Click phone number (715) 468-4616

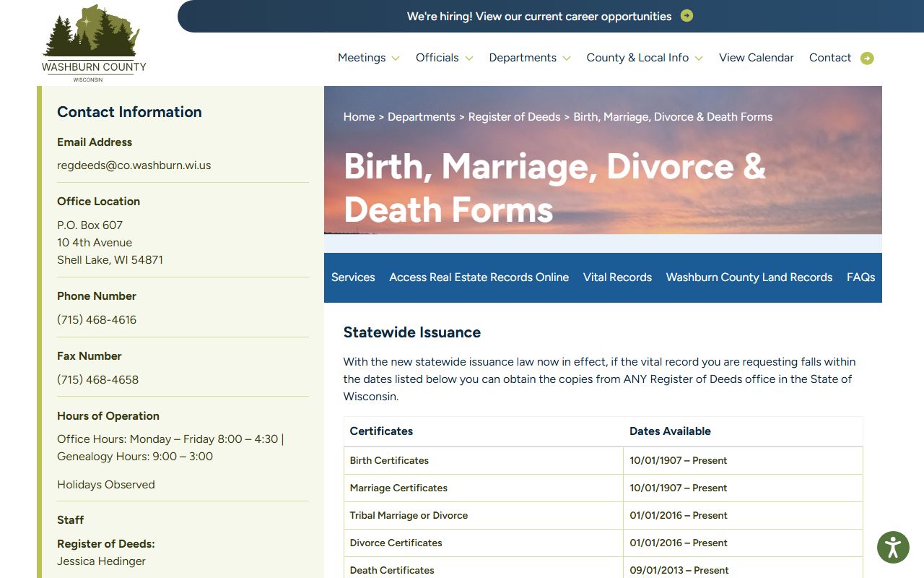point(97,320)
